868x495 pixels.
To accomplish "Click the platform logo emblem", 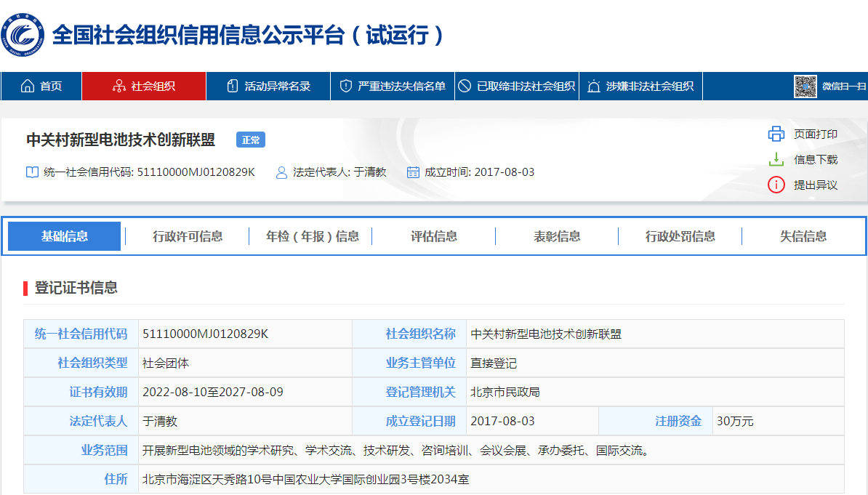I will click(x=23, y=34).
